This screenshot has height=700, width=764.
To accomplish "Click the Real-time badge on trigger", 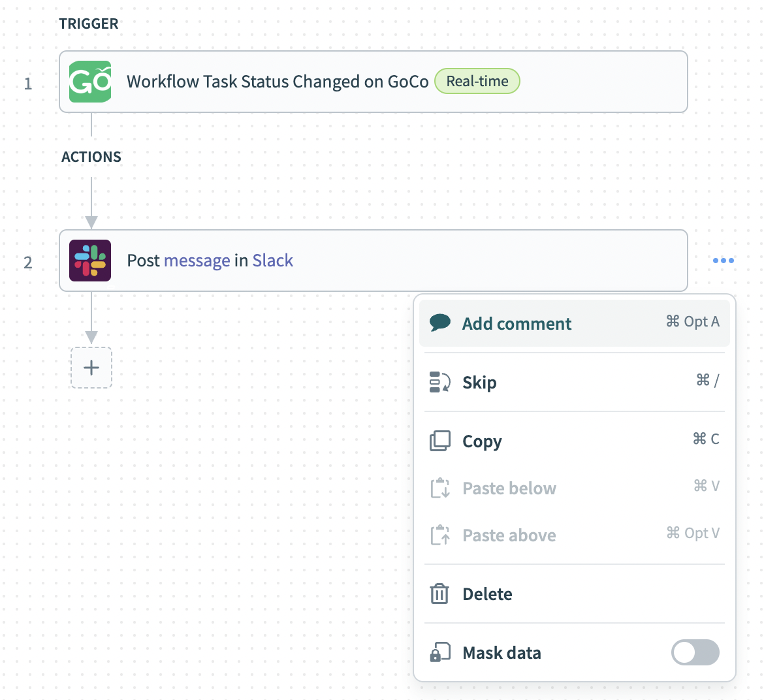I will pyautogui.click(x=477, y=82).
